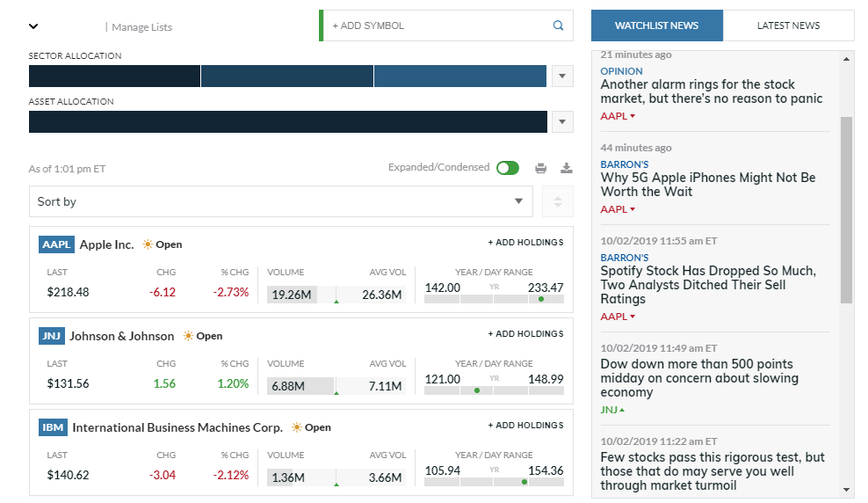Viewport: 868px width, 503px height.
Task: Download watchlist with the download icon
Action: pos(567,168)
